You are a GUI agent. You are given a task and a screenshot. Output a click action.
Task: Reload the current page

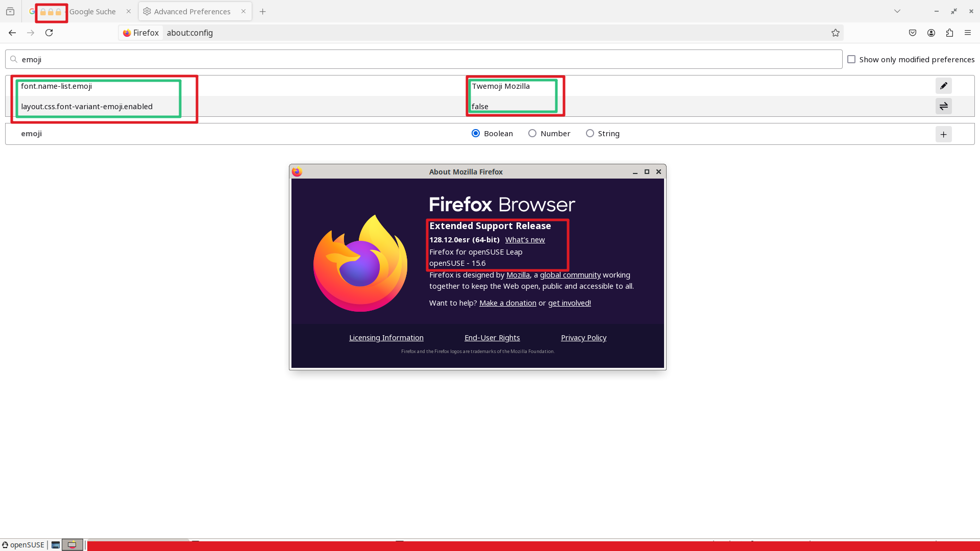coord(49,33)
